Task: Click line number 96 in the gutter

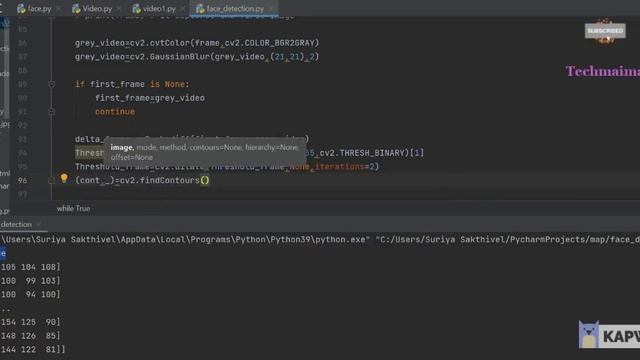Action: tap(22, 180)
